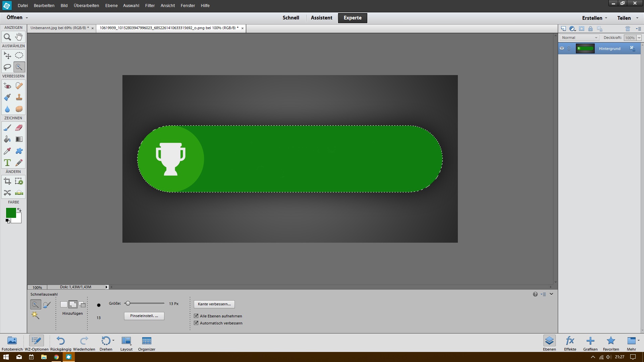Switch to the Unbenannt.jpg document tab

59,28
